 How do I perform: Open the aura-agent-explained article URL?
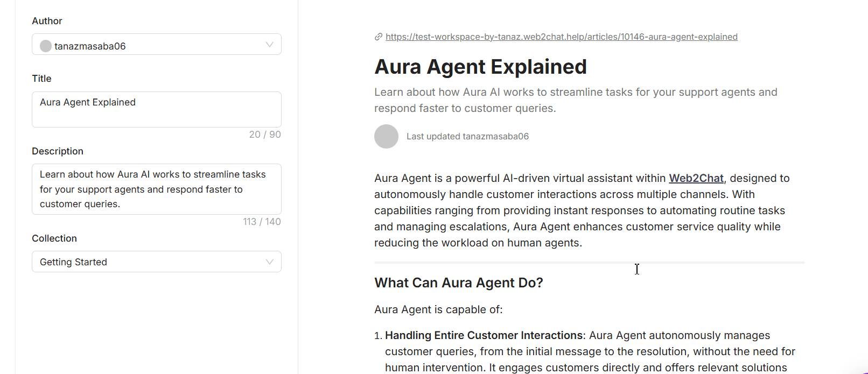click(561, 37)
